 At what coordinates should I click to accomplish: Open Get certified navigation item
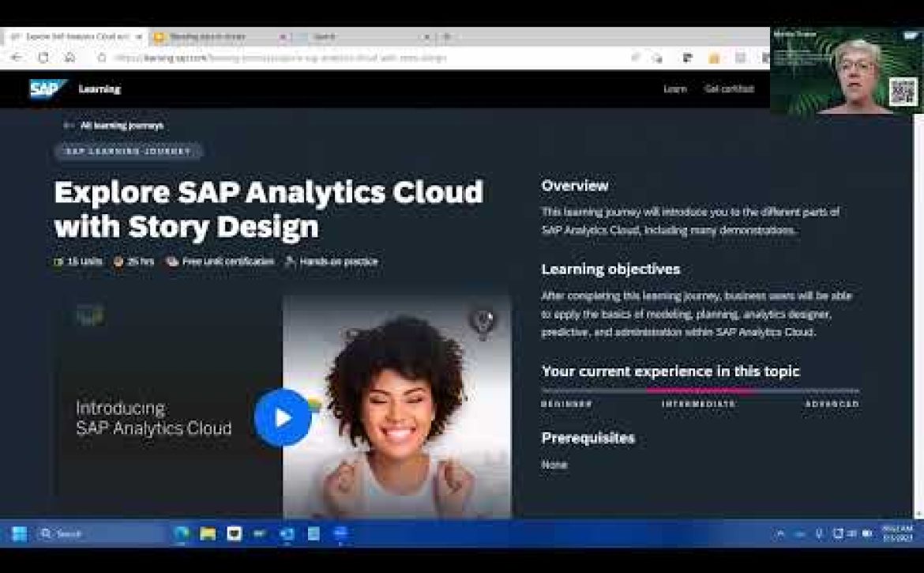pos(728,89)
